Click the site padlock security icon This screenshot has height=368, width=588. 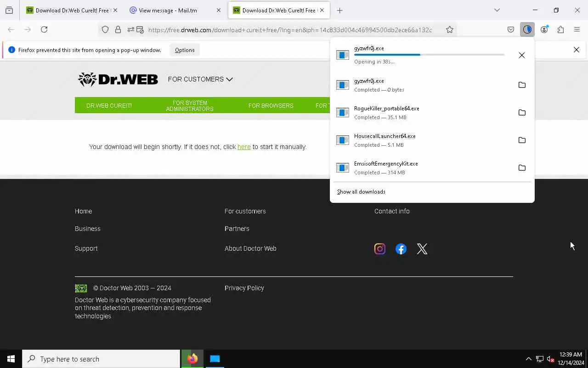click(118, 29)
